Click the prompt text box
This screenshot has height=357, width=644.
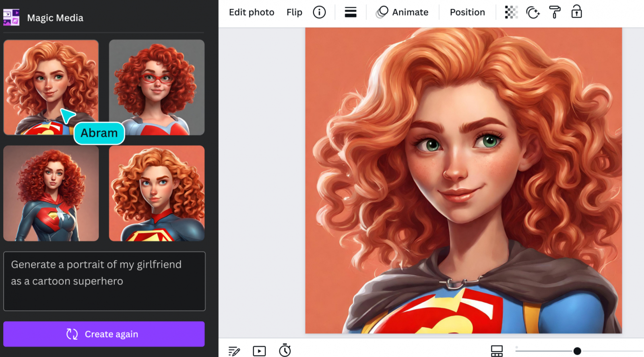click(104, 281)
